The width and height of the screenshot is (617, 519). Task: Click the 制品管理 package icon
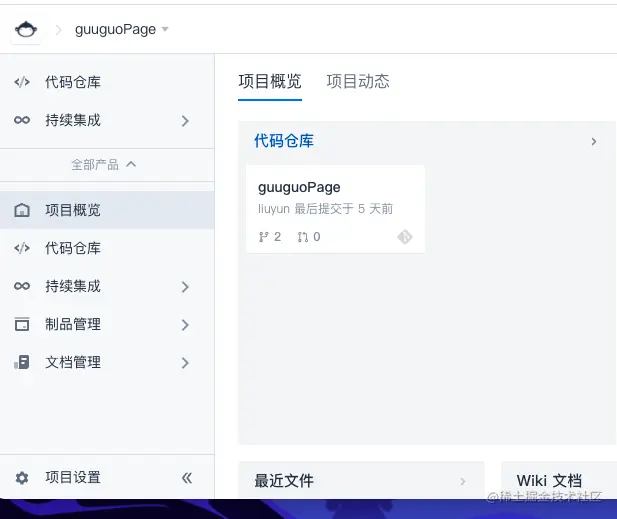[x=22, y=324]
